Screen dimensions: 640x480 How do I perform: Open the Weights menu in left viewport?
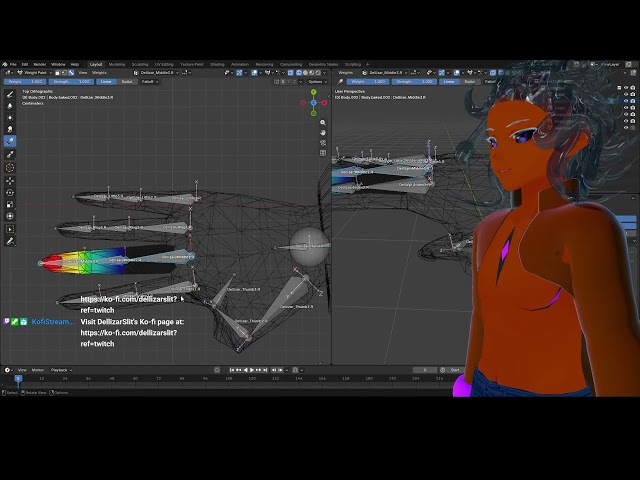[x=99, y=73]
